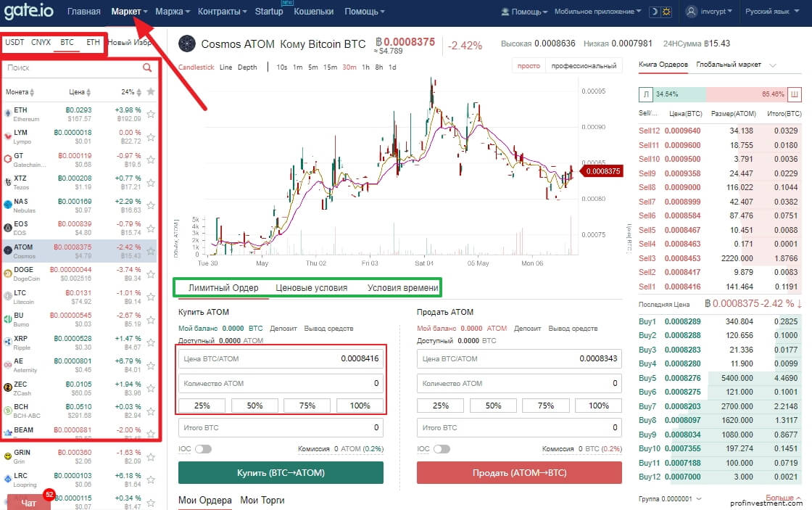Viewport: 812px width, 510px height.
Task: Favorite LYM with its star icon
Action: [x=151, y=137]
